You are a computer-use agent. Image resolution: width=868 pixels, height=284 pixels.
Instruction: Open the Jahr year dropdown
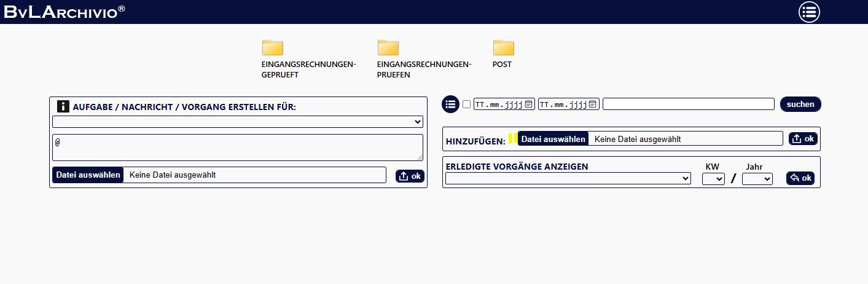pos(757,178)
